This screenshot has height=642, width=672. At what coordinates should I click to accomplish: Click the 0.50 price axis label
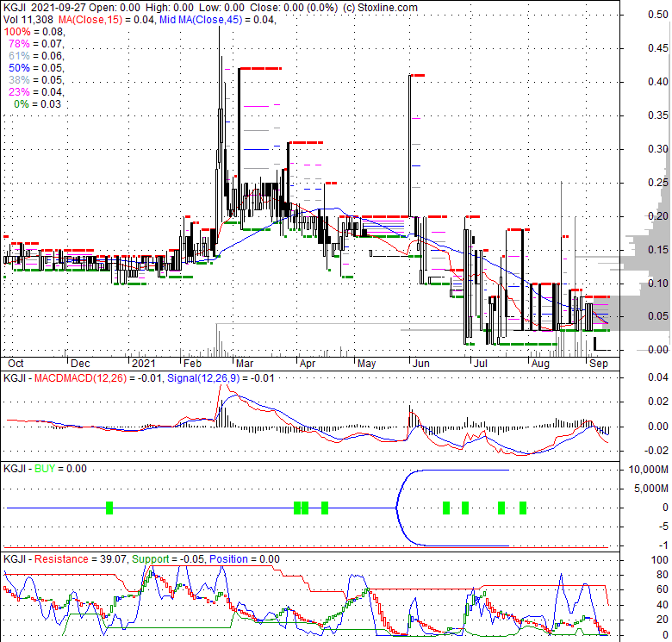658,15
